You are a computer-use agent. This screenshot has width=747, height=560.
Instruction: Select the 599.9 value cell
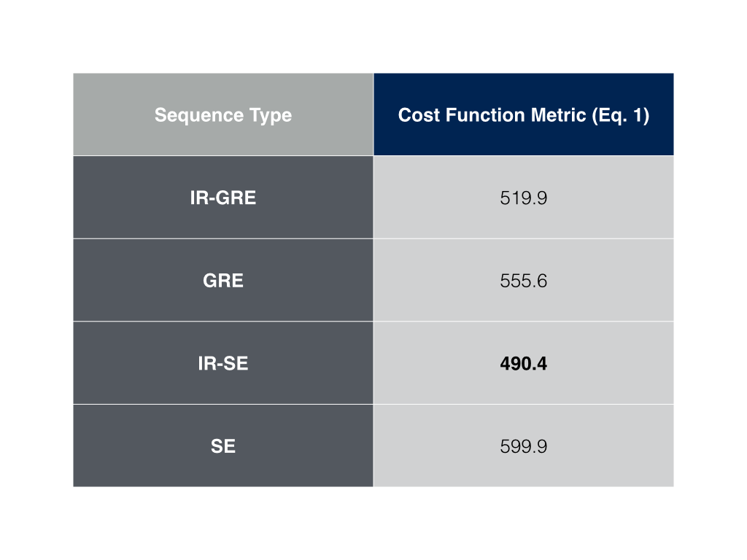coord(523,446)
